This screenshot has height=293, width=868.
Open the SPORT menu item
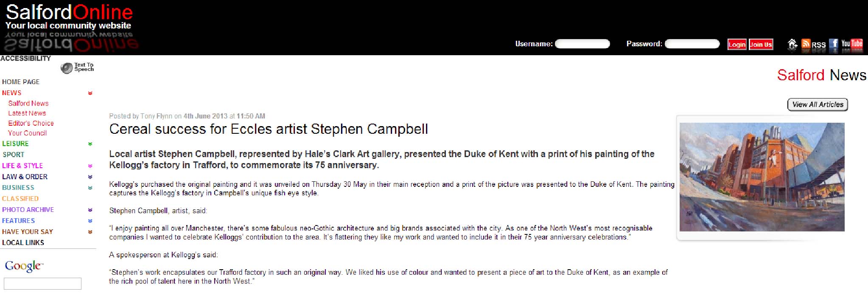pyautogui.click(x=14, y=155)
